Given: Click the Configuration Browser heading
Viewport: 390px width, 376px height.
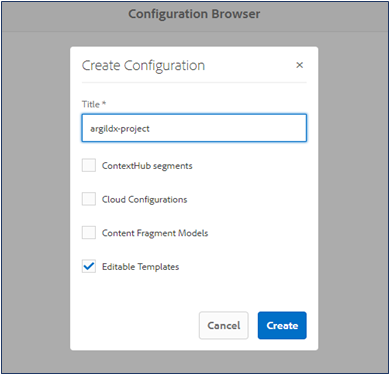Looking at the screenshot, I should click(x=194, y=14).
